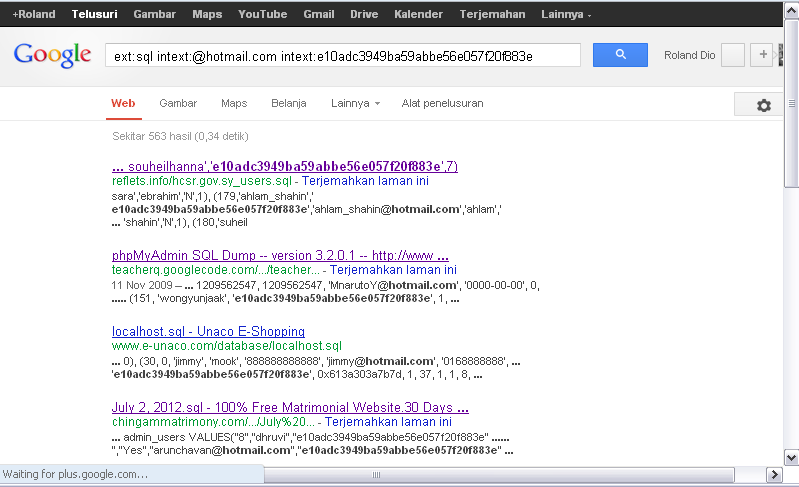Open YouTube from the top bar
The height and width of the screenshot is (487, 799).
click(262, 14)
